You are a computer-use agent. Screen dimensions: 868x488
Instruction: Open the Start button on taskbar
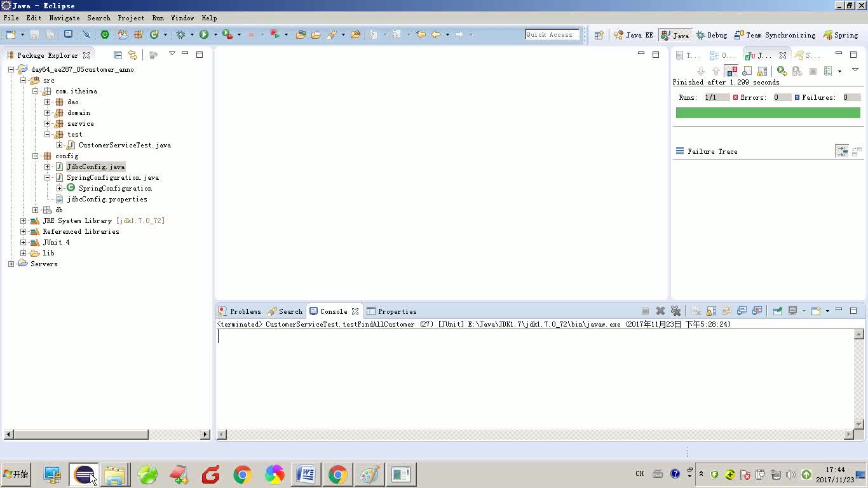tap(16, 474)
